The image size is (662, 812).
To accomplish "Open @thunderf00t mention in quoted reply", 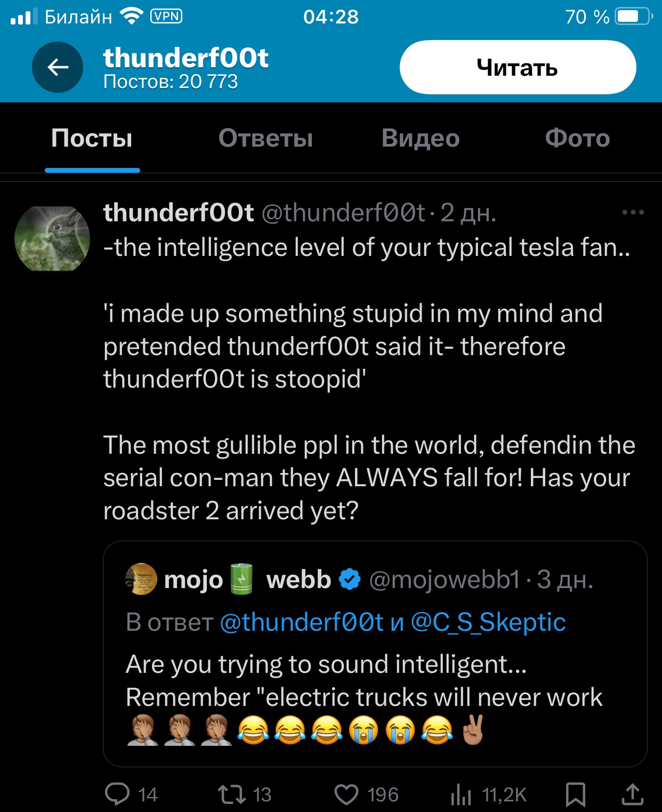I will 302,622.
